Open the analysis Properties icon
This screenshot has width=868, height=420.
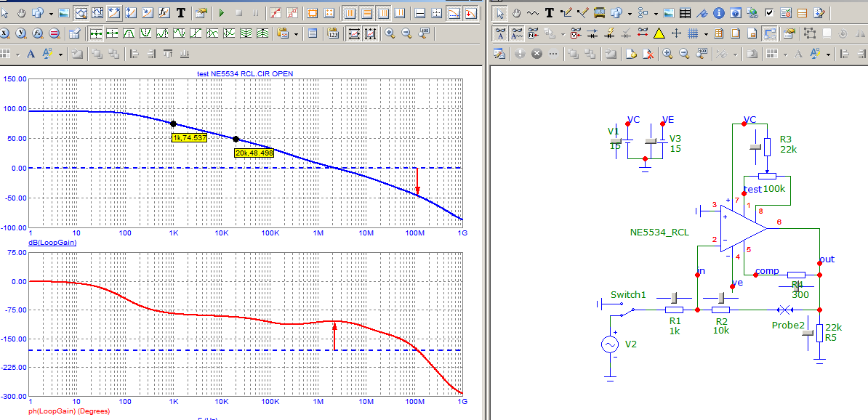tap(201, 13)
